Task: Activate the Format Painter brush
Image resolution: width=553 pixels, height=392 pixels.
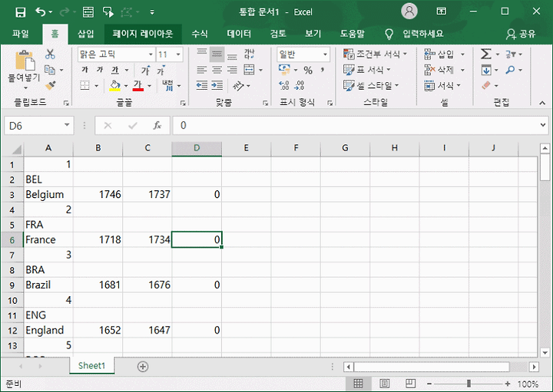Action: click(51, 85)
